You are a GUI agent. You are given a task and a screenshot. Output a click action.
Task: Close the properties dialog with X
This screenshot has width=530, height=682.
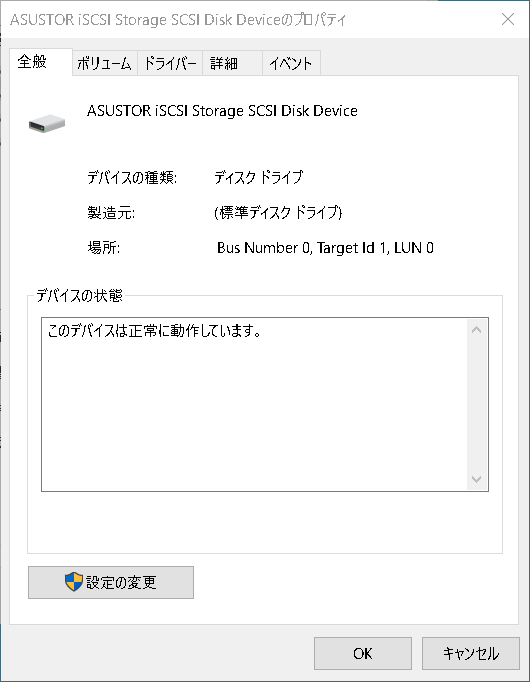[x=508, y=20]
